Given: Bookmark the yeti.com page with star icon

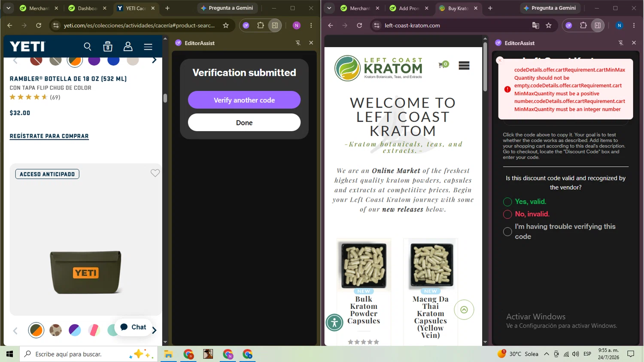Looking at the screenshot, I should tap(226, 25).
